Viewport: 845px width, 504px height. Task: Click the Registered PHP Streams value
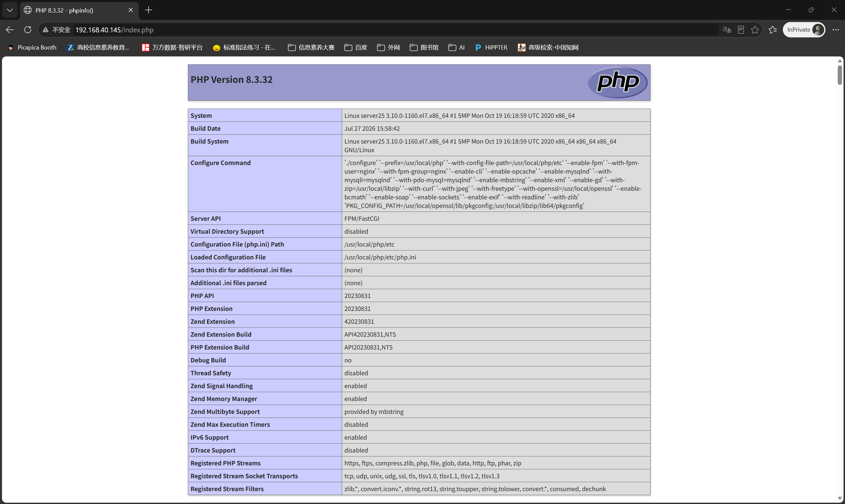coord(433,463)
